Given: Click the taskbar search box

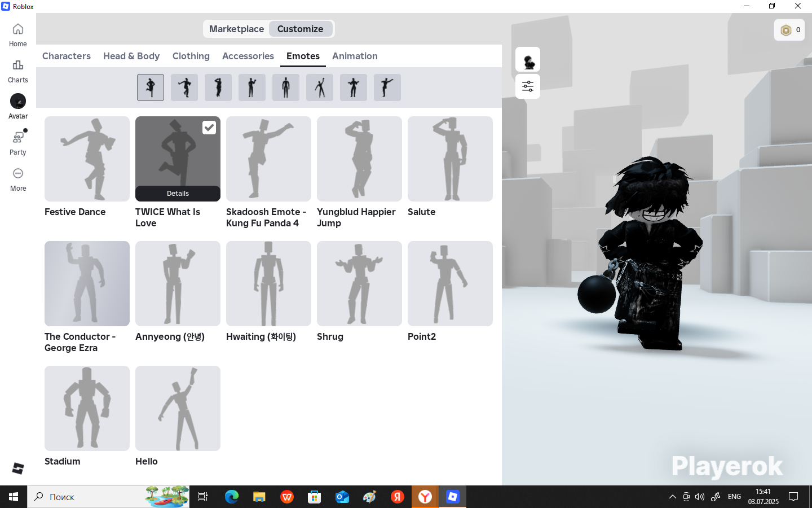Looking at the screenshot, I should coord(108,497).
